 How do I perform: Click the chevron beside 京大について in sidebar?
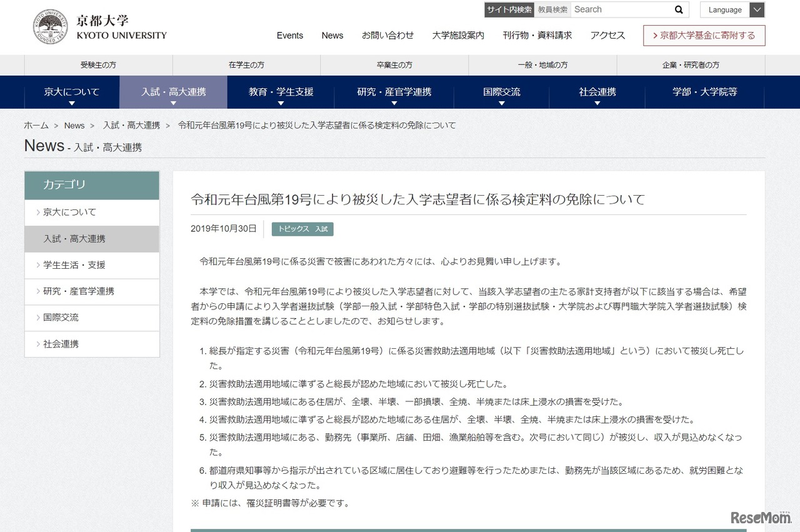(x=37, y=212)
